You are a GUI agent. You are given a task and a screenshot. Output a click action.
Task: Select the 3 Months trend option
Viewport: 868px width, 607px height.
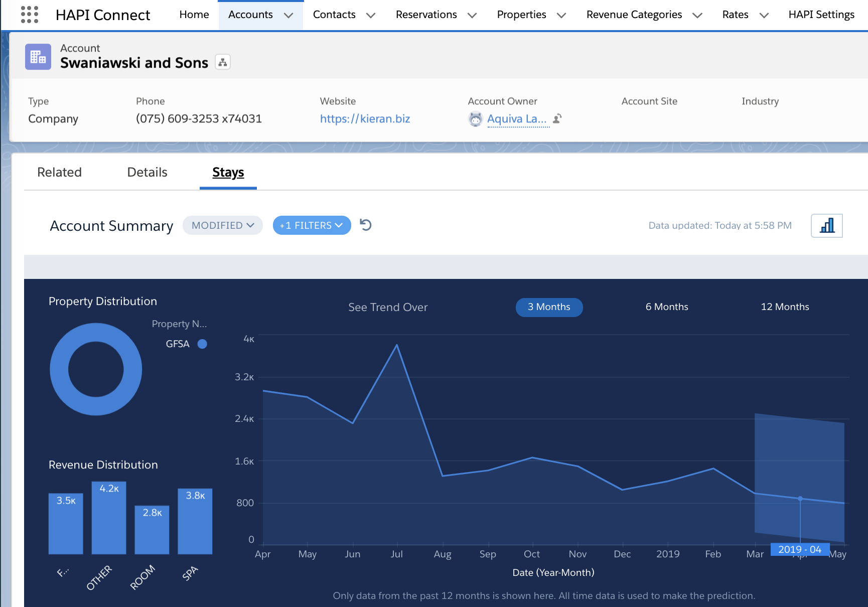click(549, 307)
